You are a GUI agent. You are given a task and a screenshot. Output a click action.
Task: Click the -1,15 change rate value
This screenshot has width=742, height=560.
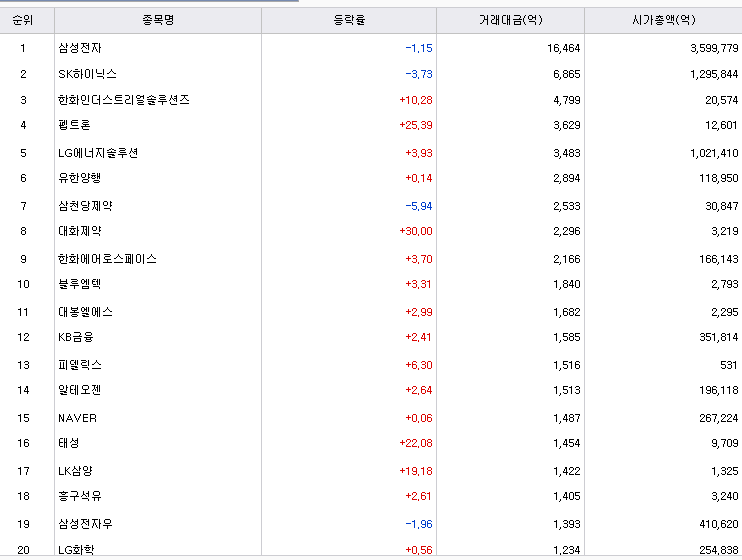[x=419, y=48]
